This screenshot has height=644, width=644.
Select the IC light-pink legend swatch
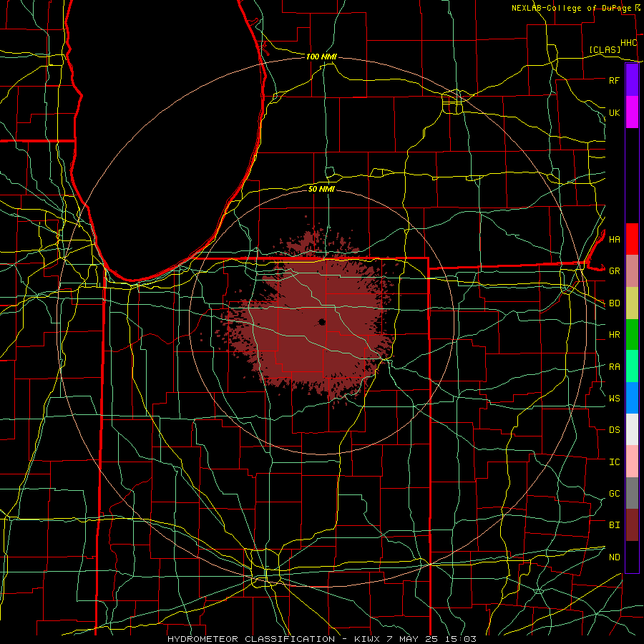click(x=632, y=462)
